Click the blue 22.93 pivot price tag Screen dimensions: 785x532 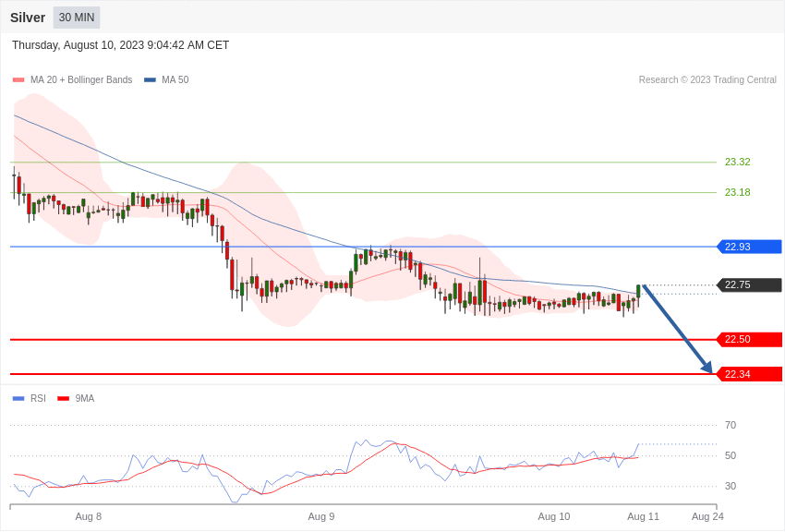(x=750, y=247)
